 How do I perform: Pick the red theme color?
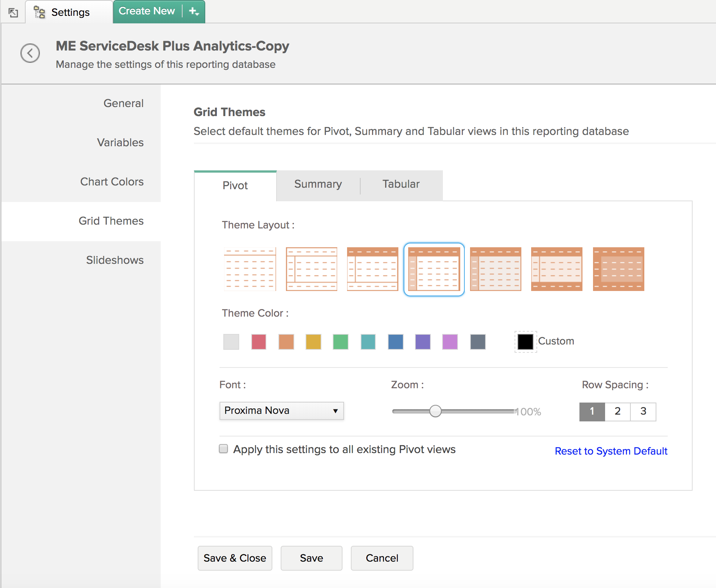click(x=259, y=342)
